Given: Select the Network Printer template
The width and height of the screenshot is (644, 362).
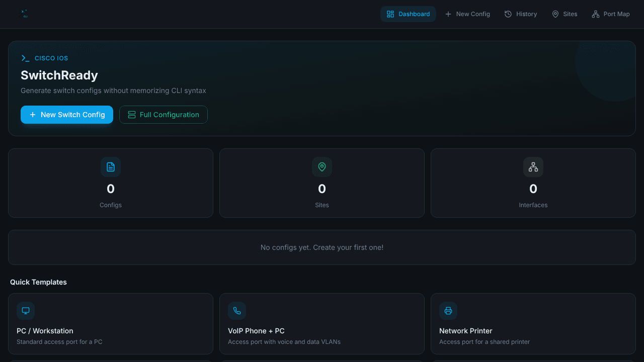Looking at the screenshot, I should click(533, 324).
